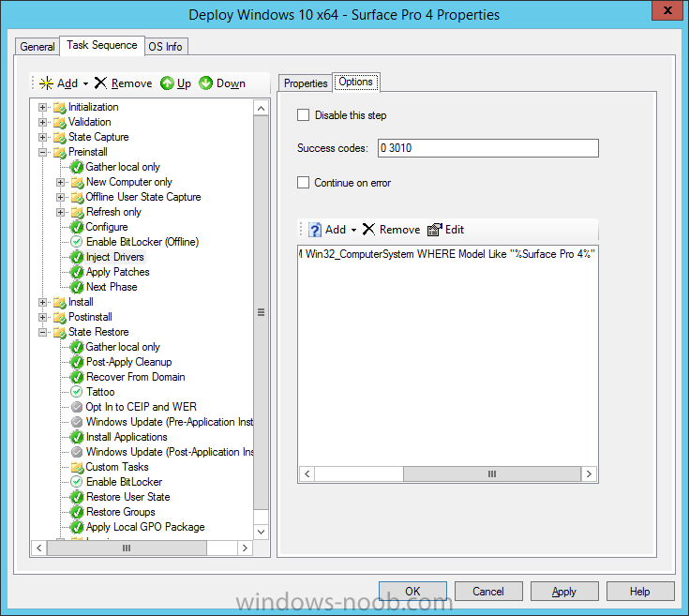
Task: Click the condition Add question-mark icon
Action: click(315, 230)
